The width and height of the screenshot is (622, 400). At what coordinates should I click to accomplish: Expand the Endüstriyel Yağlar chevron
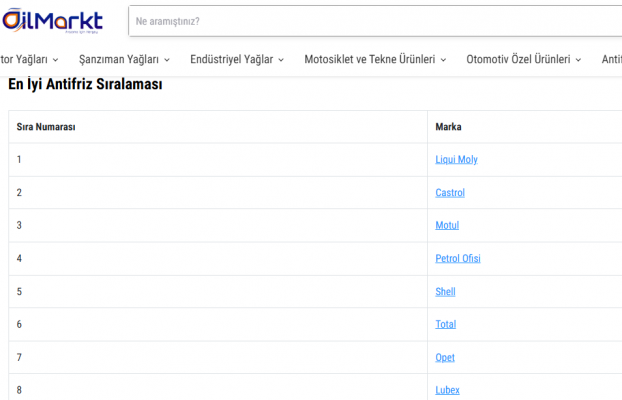[x=281, y=60]
